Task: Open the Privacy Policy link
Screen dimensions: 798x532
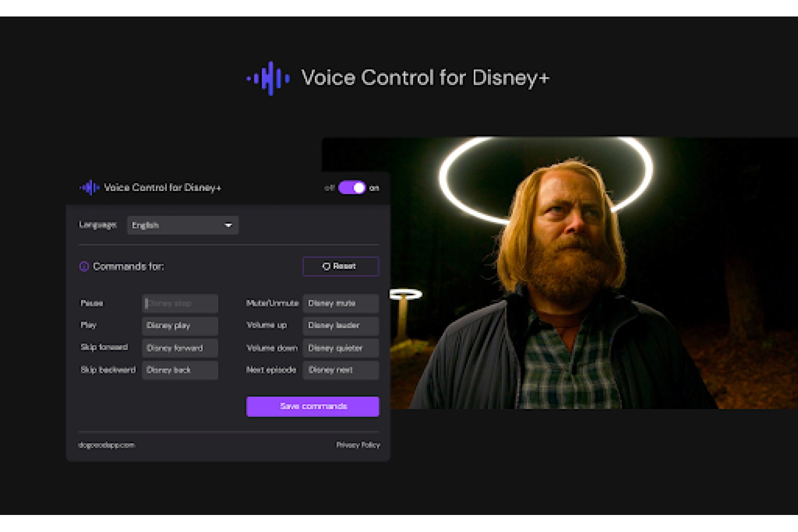Action: click(x=358, y=445)
